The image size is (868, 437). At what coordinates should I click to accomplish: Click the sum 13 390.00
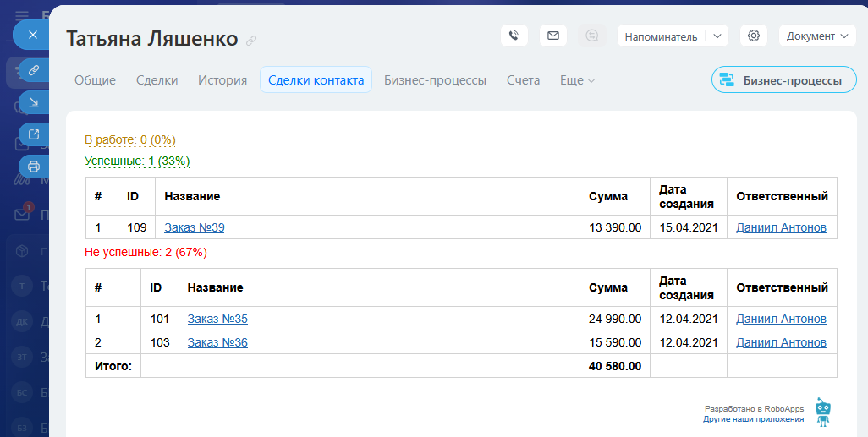[615, 227]
